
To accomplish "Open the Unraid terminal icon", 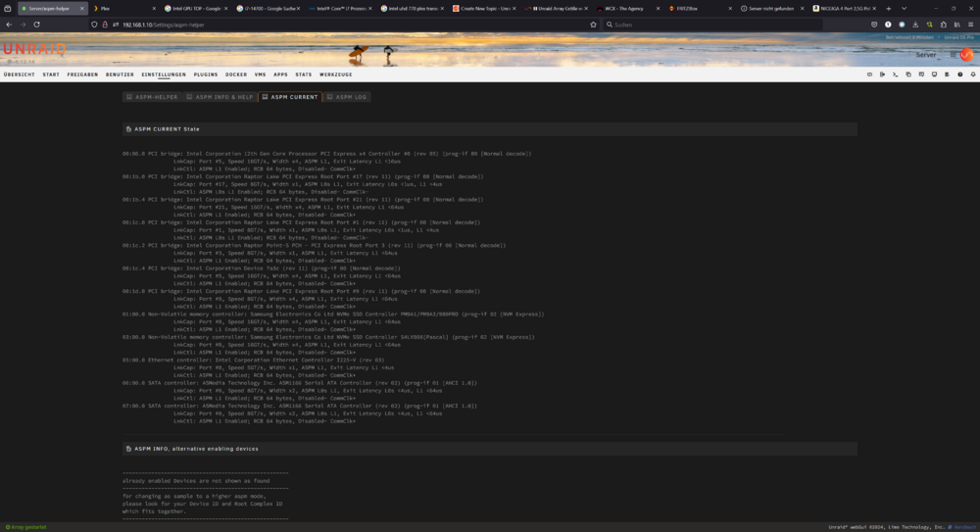I will coord(895,74).
